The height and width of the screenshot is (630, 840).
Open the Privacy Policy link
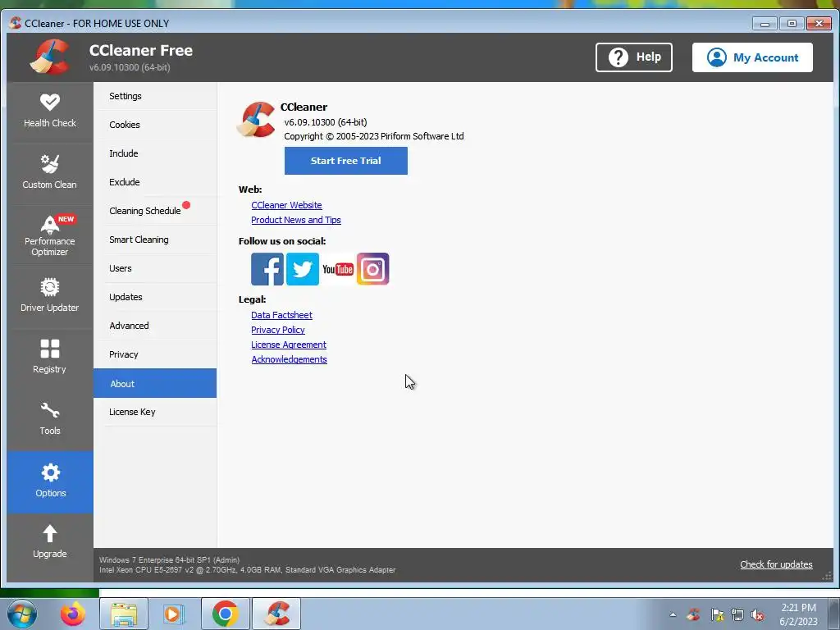278,330
